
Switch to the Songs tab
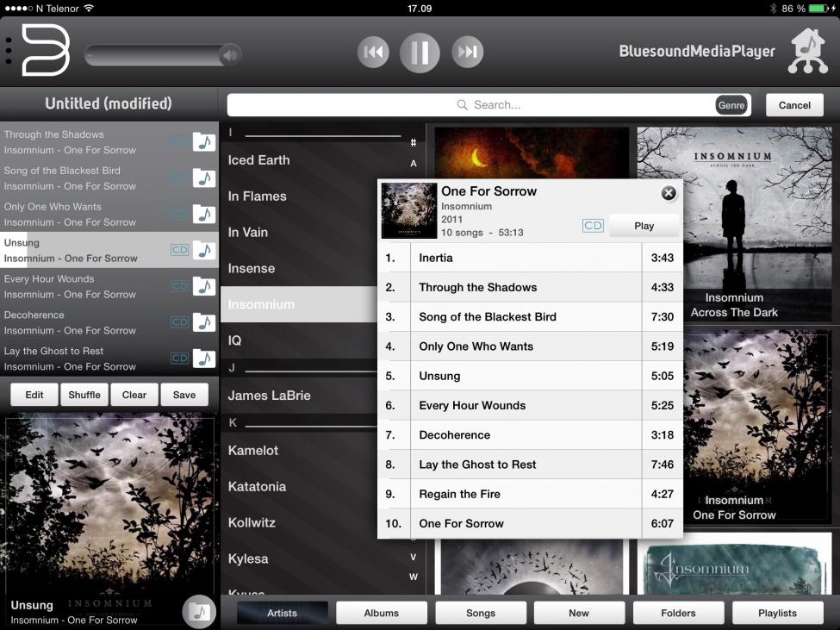pos(481,613)
